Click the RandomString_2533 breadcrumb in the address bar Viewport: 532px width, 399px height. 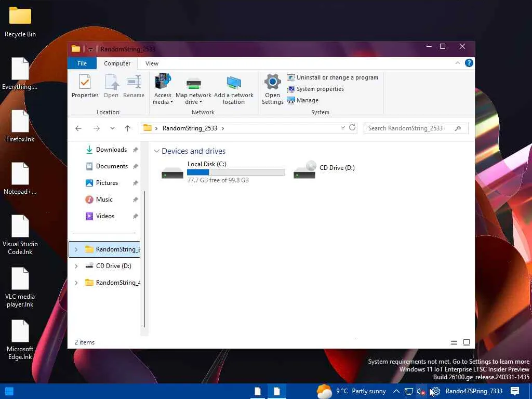coord(190,128)
